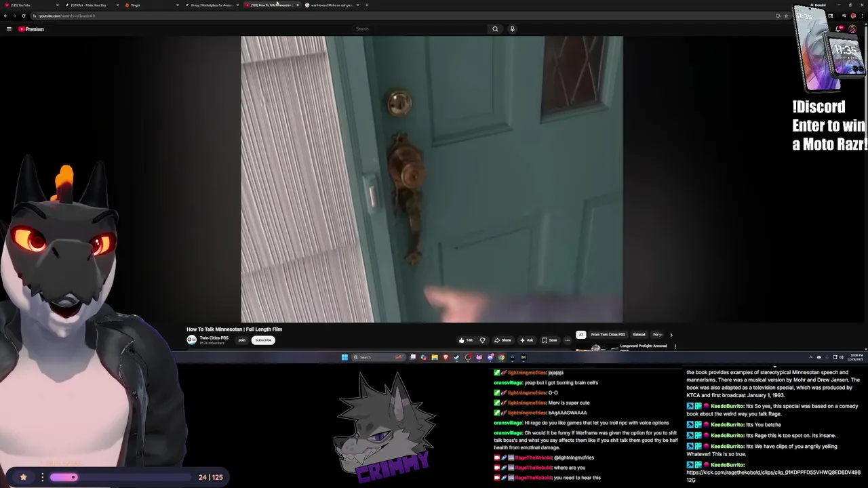Bookmark this page with the star icon

click(x=786, y=16)
